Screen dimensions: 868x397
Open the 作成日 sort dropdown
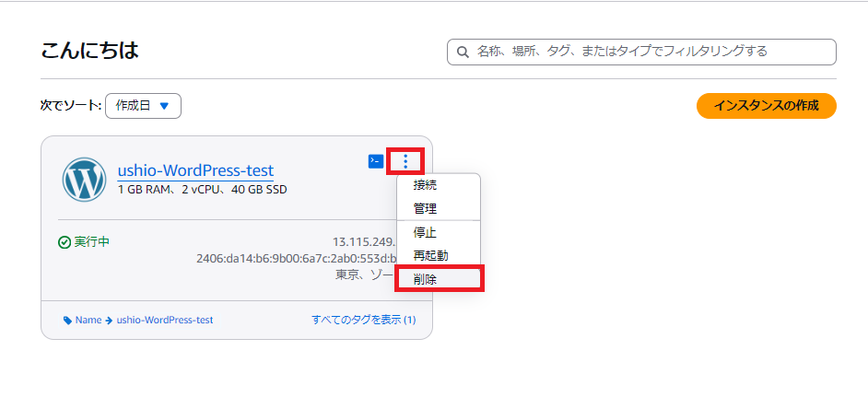coord(144,106)
